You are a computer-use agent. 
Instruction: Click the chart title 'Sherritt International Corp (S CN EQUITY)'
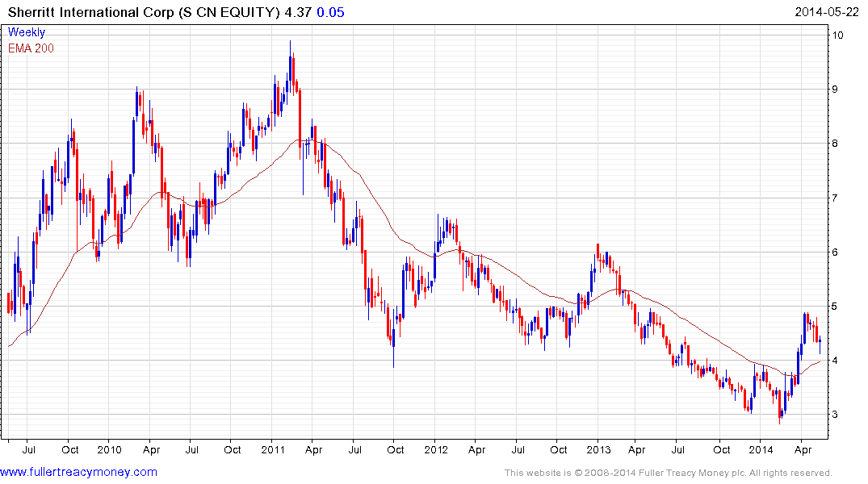[x=144, y=12]
